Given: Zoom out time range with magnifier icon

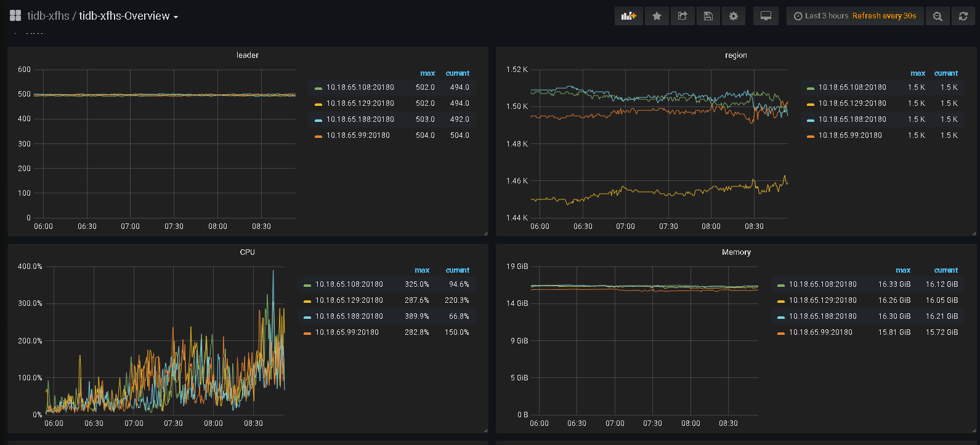Looking at the screenshot, I should pos(937,17).
